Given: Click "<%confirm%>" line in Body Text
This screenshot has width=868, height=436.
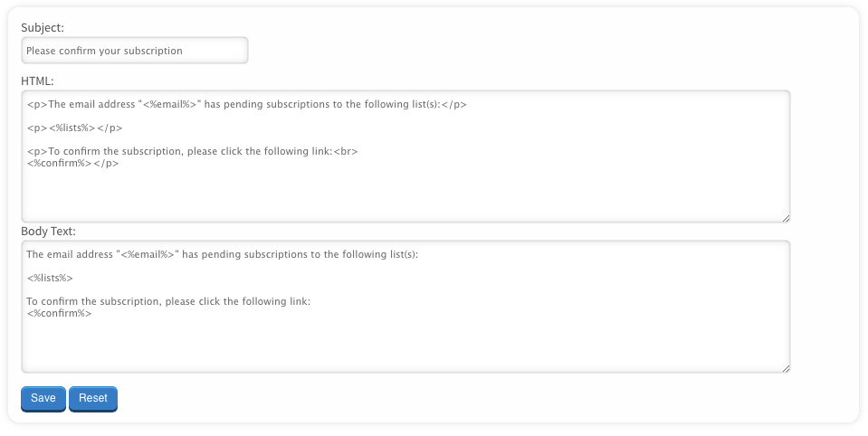Looking at the screenshot, I should point(59,314).
